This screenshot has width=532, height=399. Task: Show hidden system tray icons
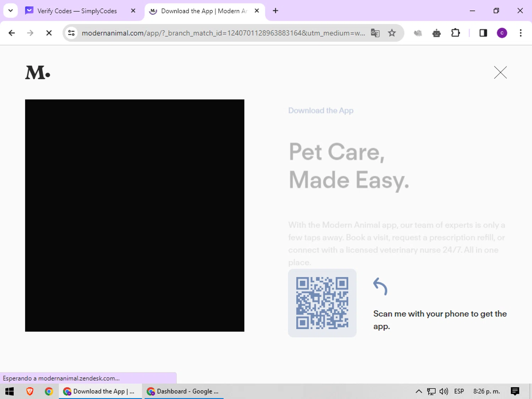(419, 391)
